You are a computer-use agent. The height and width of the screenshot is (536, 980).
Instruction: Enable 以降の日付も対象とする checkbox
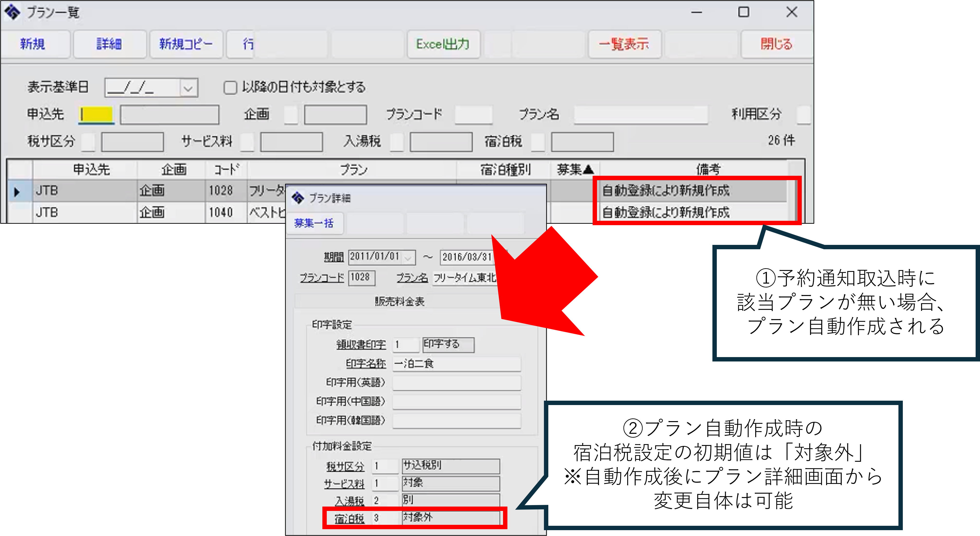230,87
